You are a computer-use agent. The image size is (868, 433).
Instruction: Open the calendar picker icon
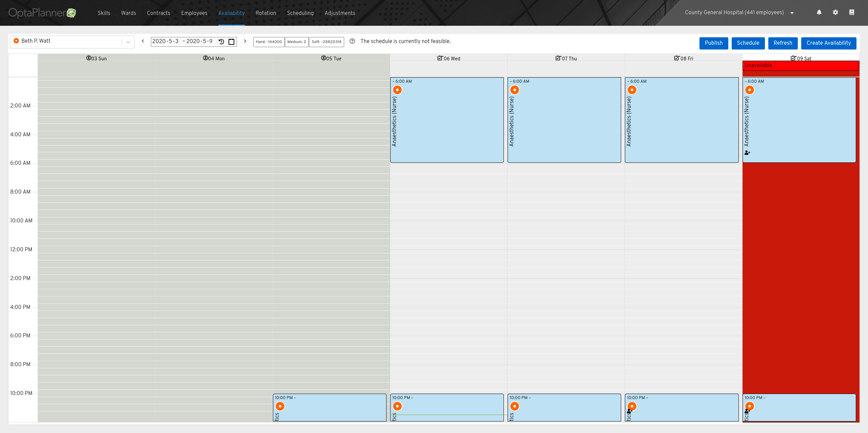232,42
